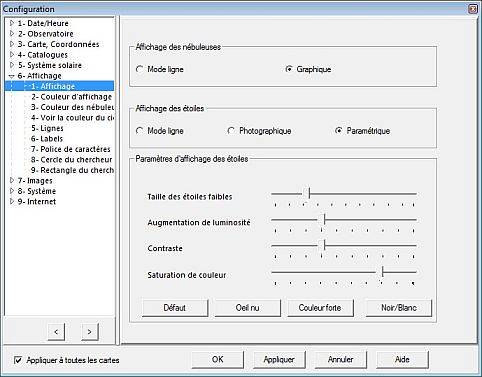Click the Défaut preset button
The width and height of the screenshot is (482, 377).
tap(175, 308)
